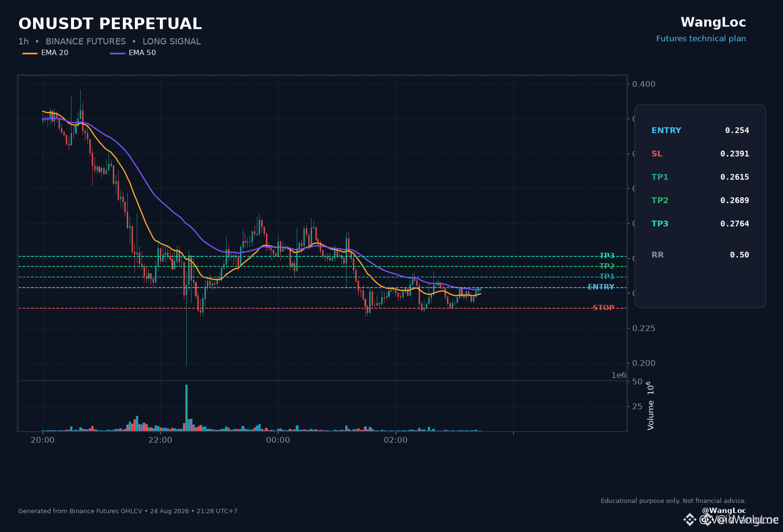Click the blue ENTRY tag on chart line
The width and height of the screenshot is (783, 532).
point(601,287)
